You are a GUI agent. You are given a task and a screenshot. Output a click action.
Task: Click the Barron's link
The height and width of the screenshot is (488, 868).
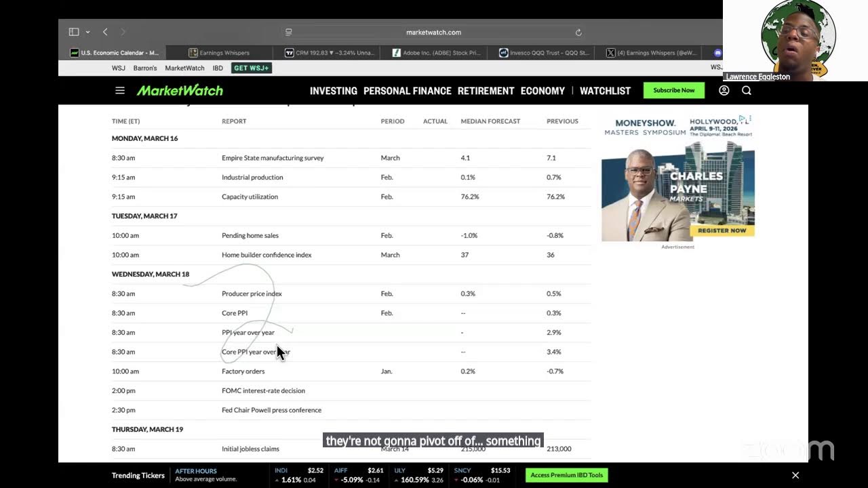(145, 68)
